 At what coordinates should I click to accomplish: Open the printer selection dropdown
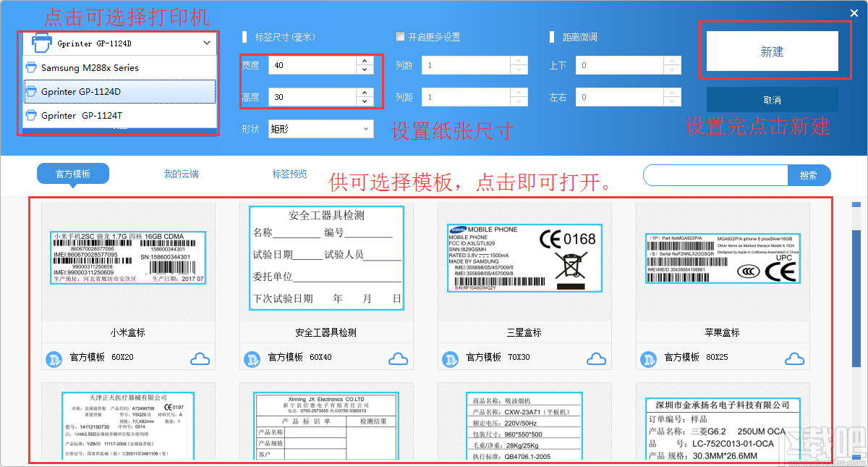[x=208, y=43]
